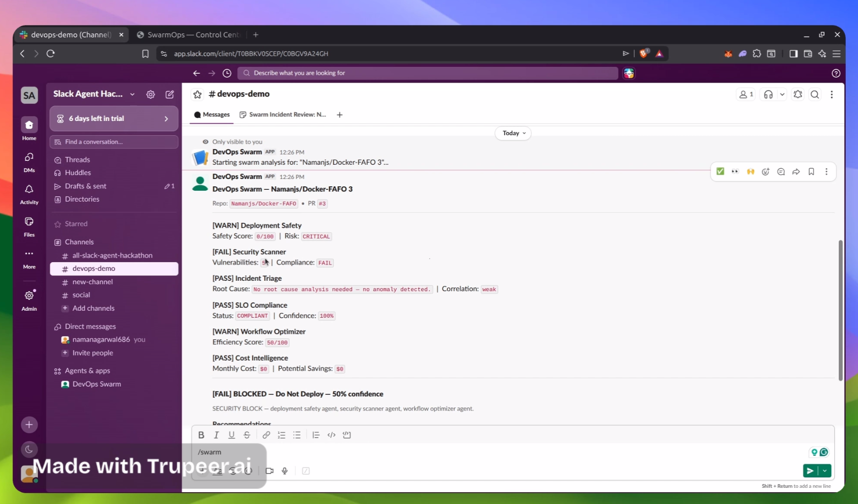
Task: Insert a bulleted list in composer
Action: point(297,435)
